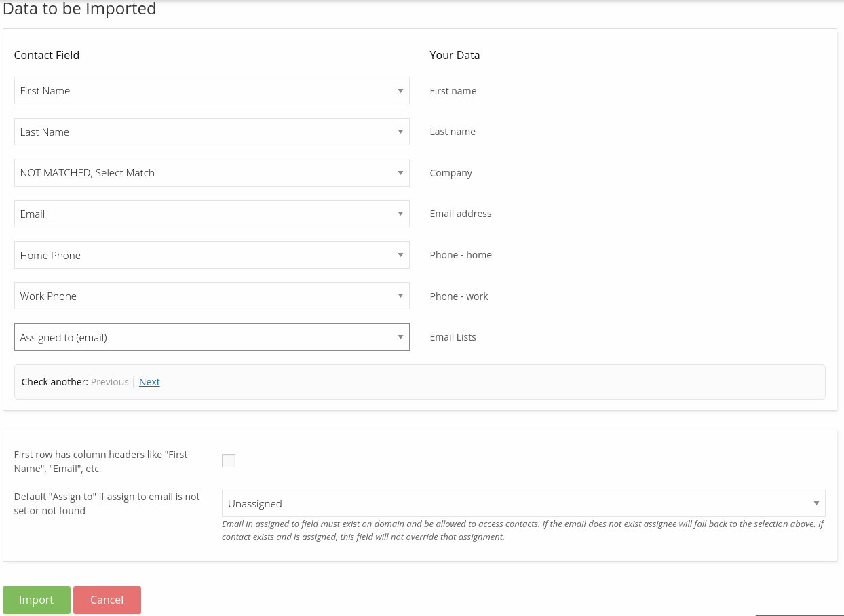
Task: Click the 'Email Lists' data label
Action: [x=453, y=337]
